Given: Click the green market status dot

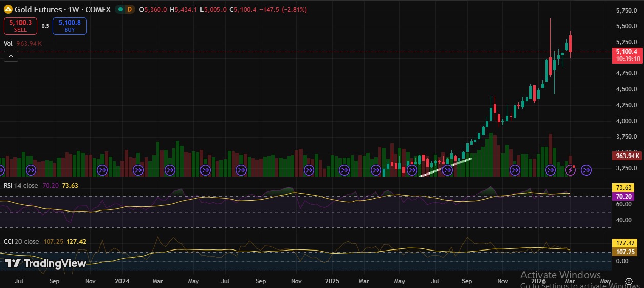Looking at the screenshot, I should pyautogui.click(x=119, y=10).
